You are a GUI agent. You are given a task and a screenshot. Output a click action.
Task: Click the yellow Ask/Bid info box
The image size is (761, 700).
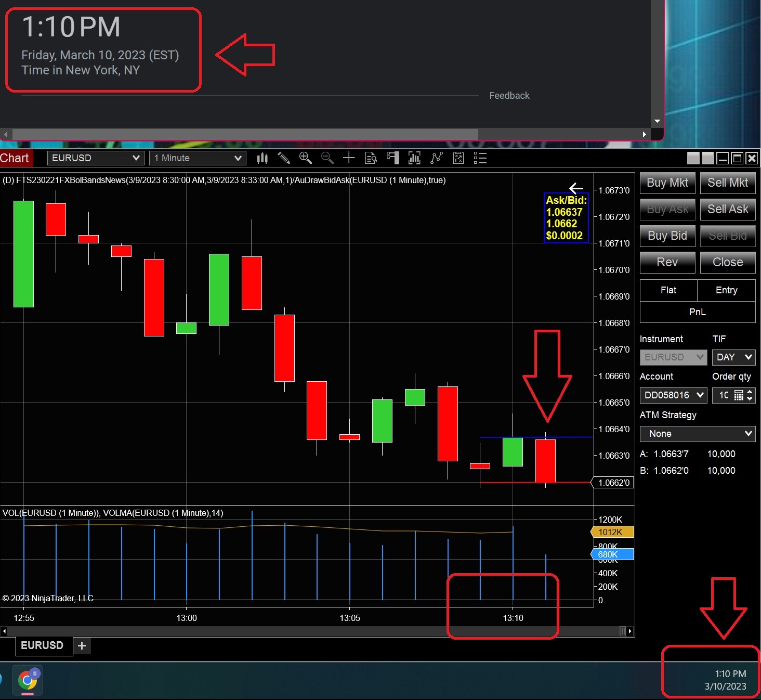[566, 218]
